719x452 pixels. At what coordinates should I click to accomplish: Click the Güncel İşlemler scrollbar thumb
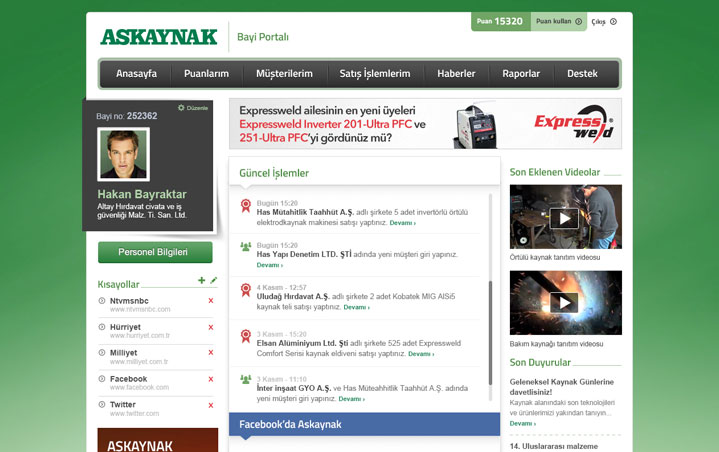490,333
